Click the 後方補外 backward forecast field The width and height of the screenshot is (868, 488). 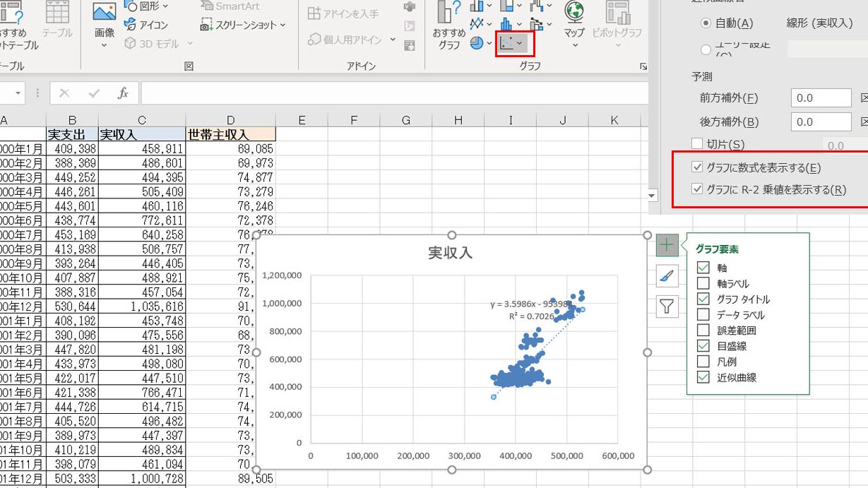click(821, 121)
